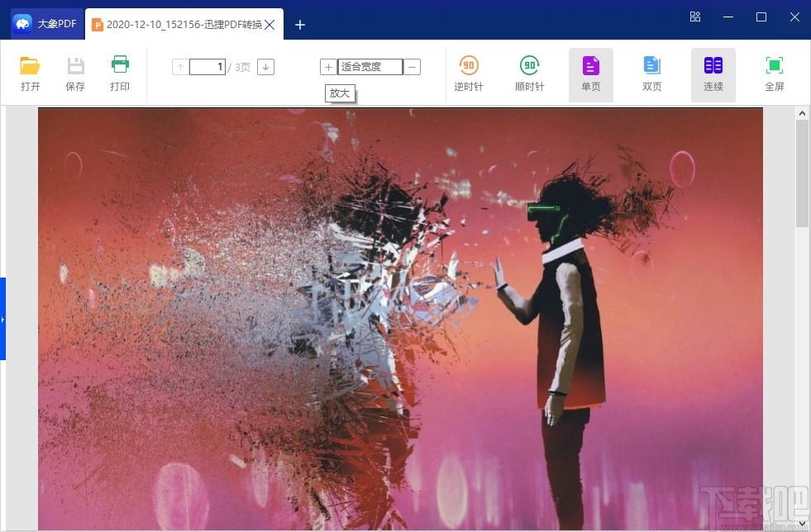This screenshot has height=532, width=811.
Task: Switch to 双页 double page view
Action: click(x=652, y=75)
